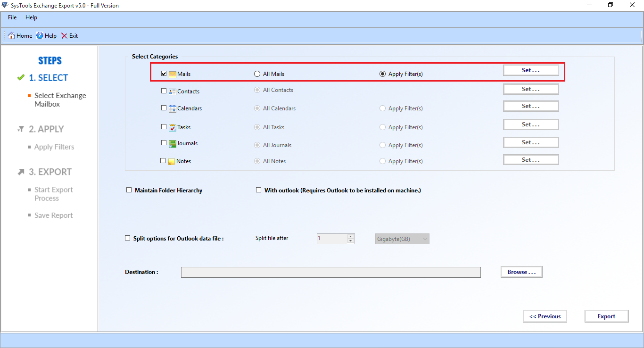Screen dimensions: 644x348
Task: Uncheck the Mails checkbox
Action: (x=164, y=74)
